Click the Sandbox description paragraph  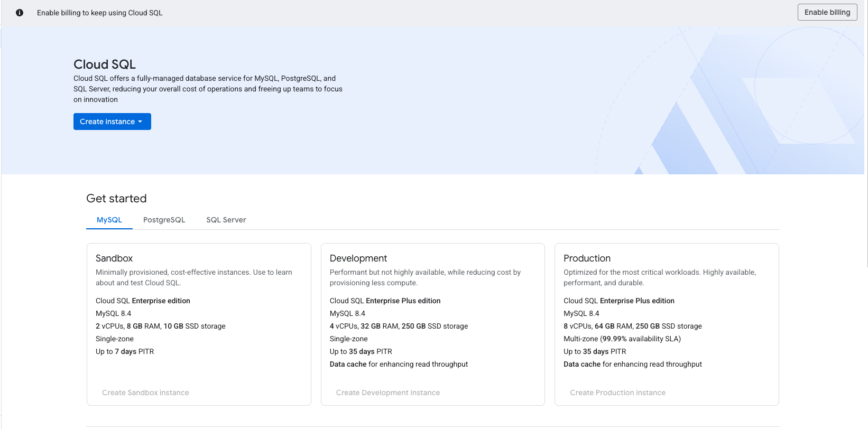point(194,277)
